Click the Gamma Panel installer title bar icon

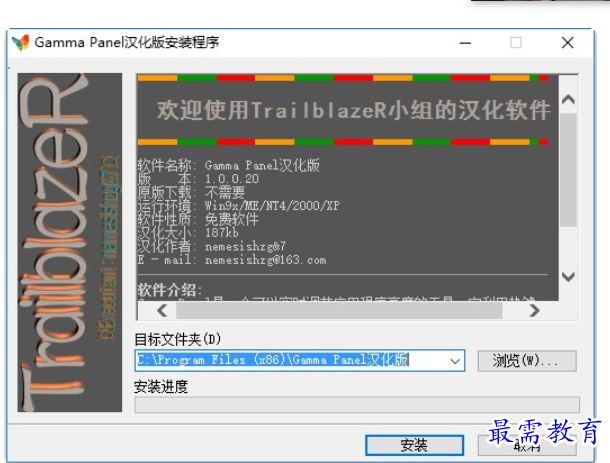pos(21,42)
